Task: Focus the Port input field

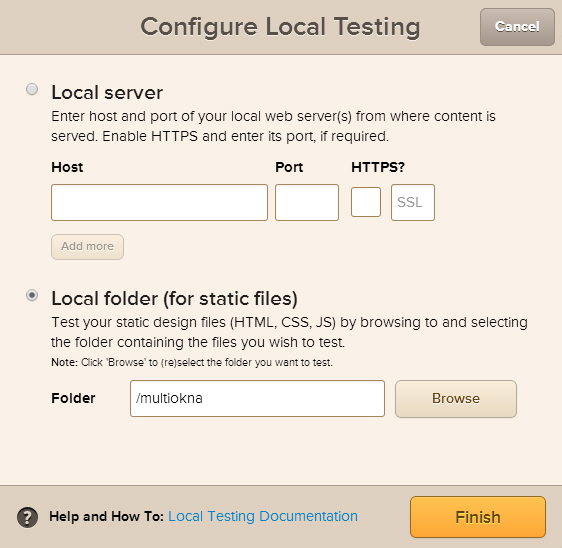Action: click(307, 202)
